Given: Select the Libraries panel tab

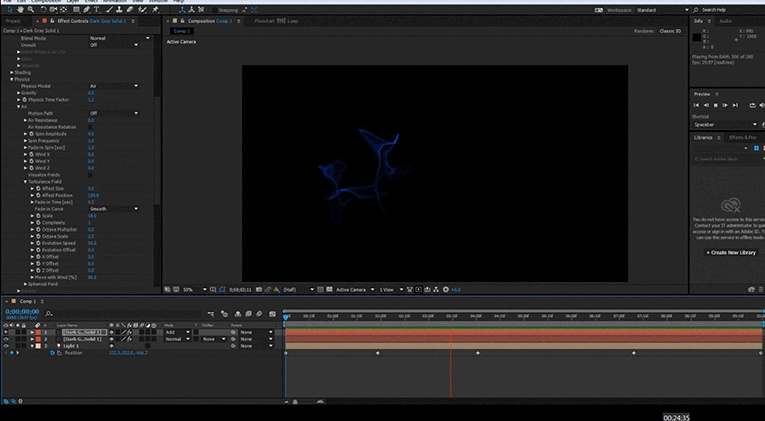Looking at the screenshot, I should click(703, 138).
